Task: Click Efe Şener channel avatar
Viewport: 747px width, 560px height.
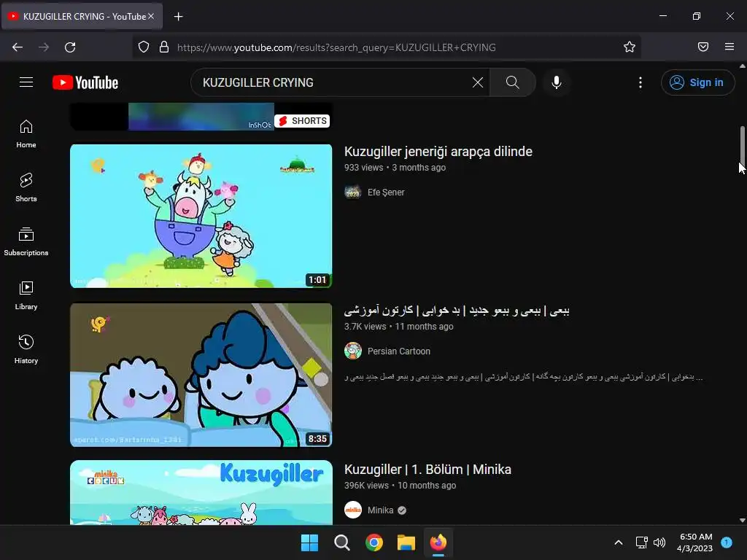Action: coord(353,192)
